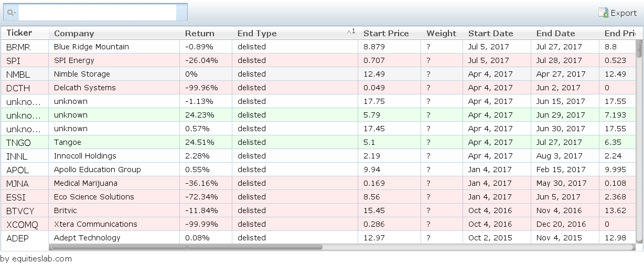
Task: Click the 15.45 start price cell
Action: [x=389, y=210]
